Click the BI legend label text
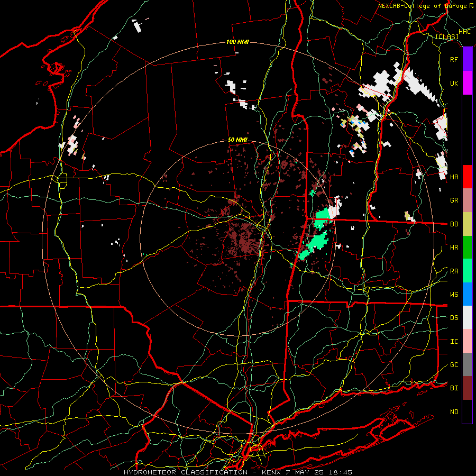 click(x=454, y=388)
